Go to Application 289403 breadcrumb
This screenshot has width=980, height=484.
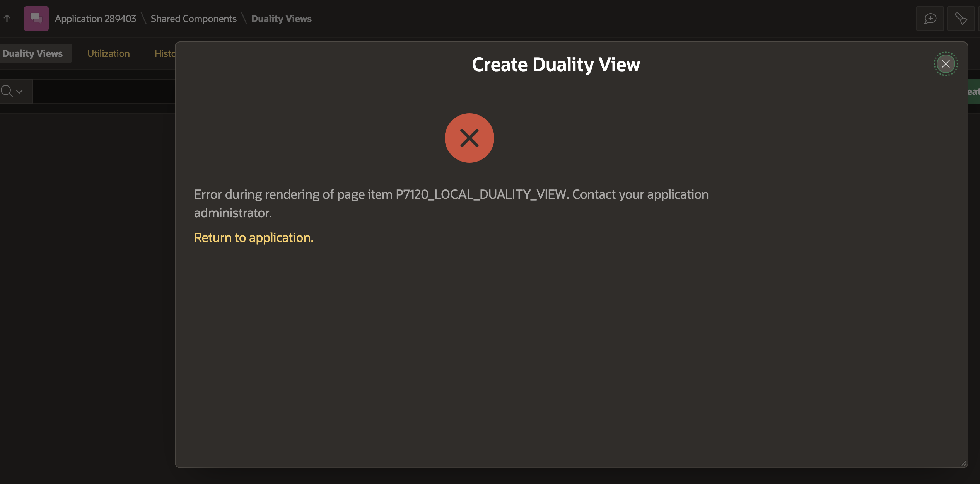click(x=95, y=19)
